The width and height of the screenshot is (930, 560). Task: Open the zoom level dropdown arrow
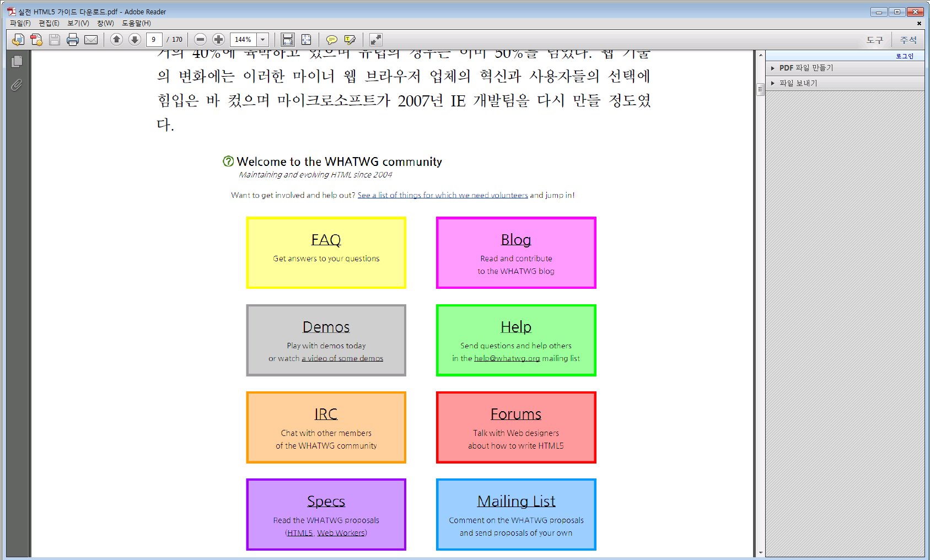click(263, 40)
